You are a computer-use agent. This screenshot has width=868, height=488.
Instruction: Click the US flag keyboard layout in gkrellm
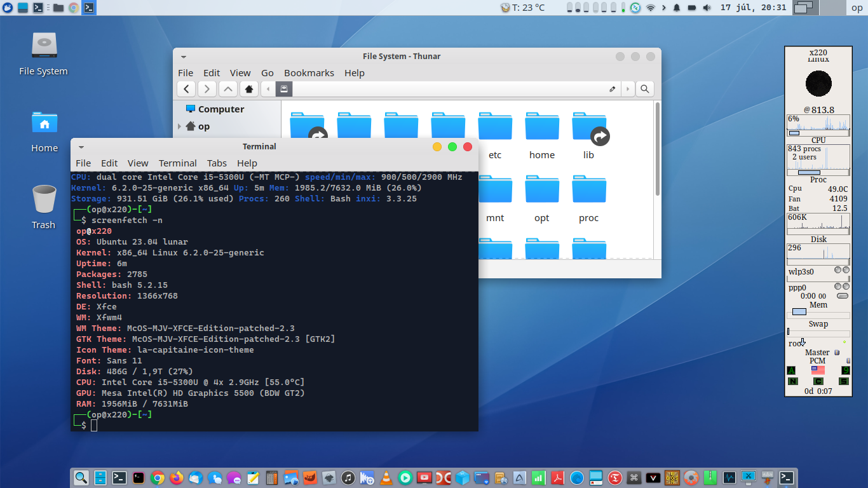[x=818, y=370]
